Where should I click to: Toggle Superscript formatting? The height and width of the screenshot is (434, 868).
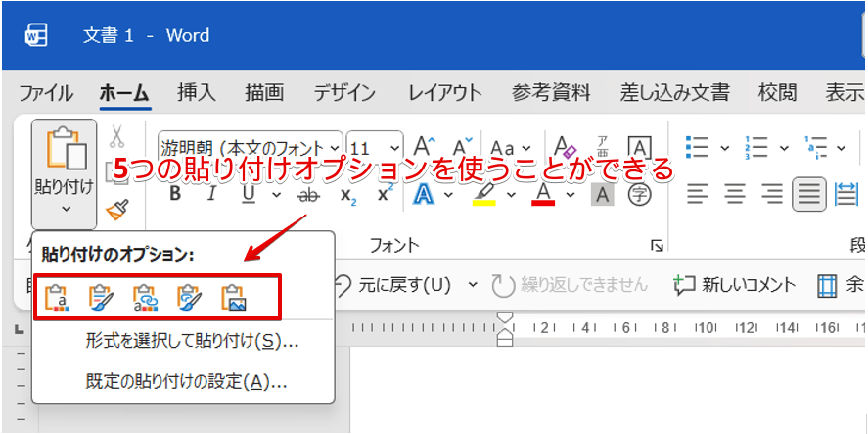click(x=386, y=193)
